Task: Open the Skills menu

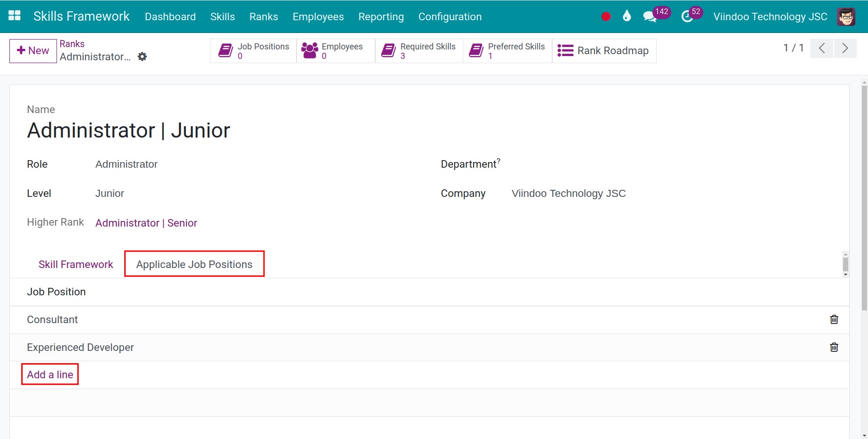Action: [x=223, y=16]
